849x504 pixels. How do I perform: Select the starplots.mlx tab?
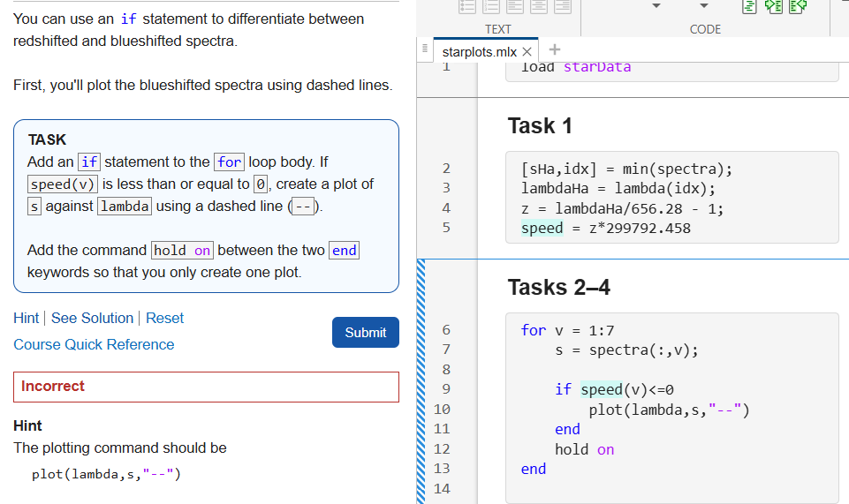479,52
